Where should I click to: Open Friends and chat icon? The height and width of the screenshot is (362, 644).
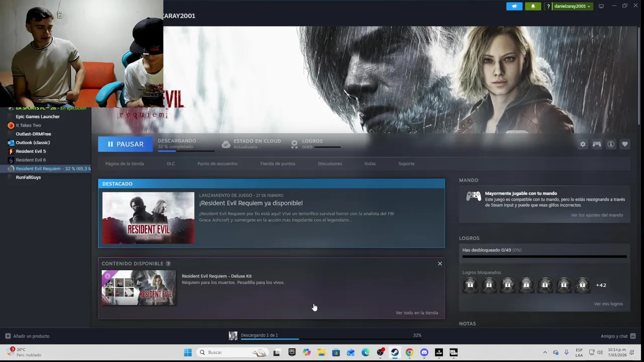tap(633, 336)
